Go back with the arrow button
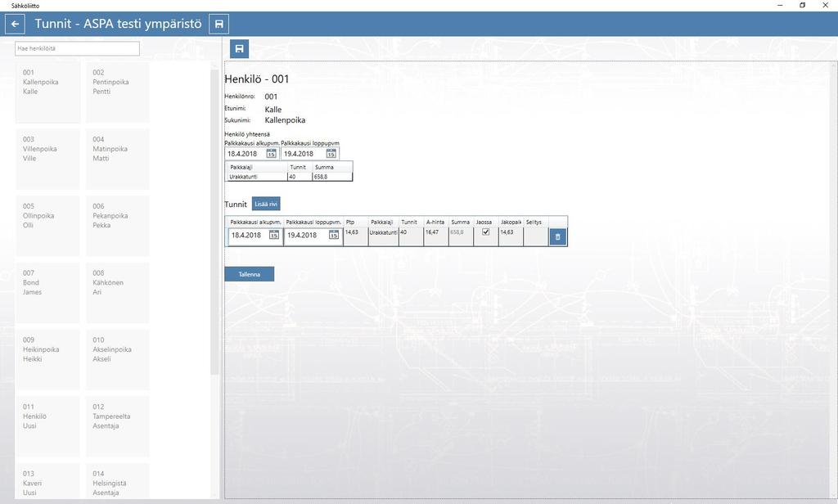The width and height of the screenshot is (838, 504). [15, 24]
